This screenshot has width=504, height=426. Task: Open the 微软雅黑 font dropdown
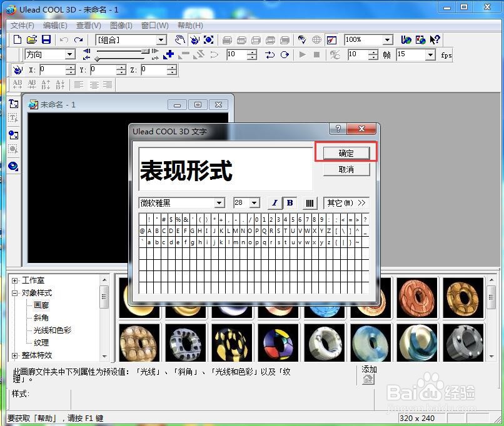pyautogui.click(x=219, y=203)
